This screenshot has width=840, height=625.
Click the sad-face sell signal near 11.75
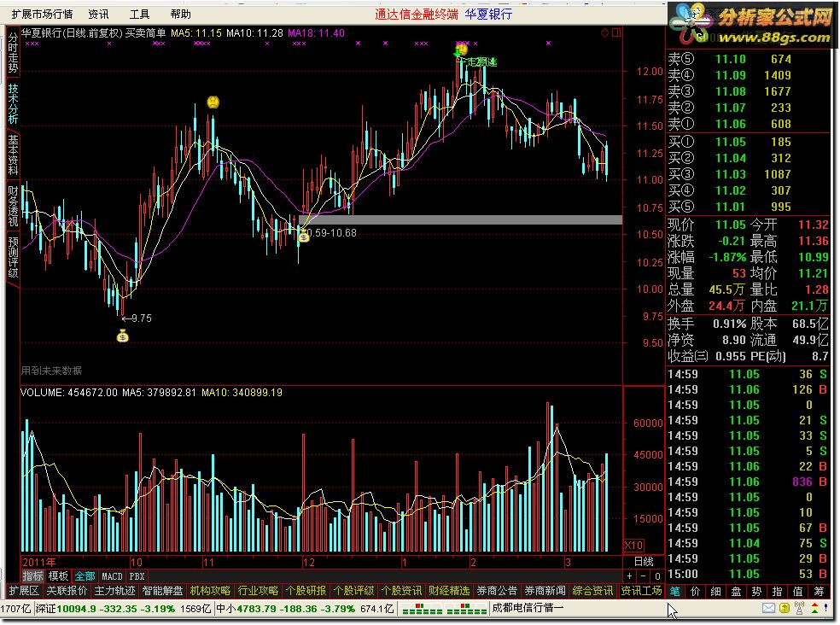[x=213, y=102]
